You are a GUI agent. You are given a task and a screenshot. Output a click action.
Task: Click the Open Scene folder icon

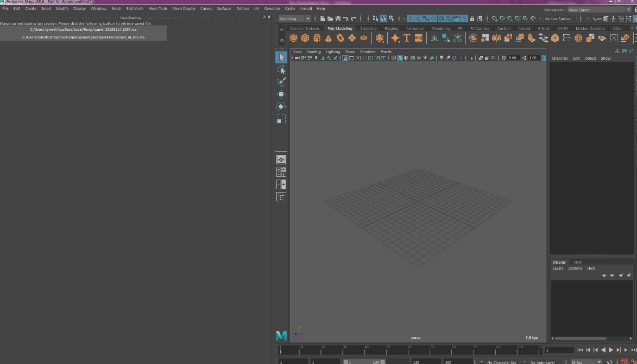point(330,18)
